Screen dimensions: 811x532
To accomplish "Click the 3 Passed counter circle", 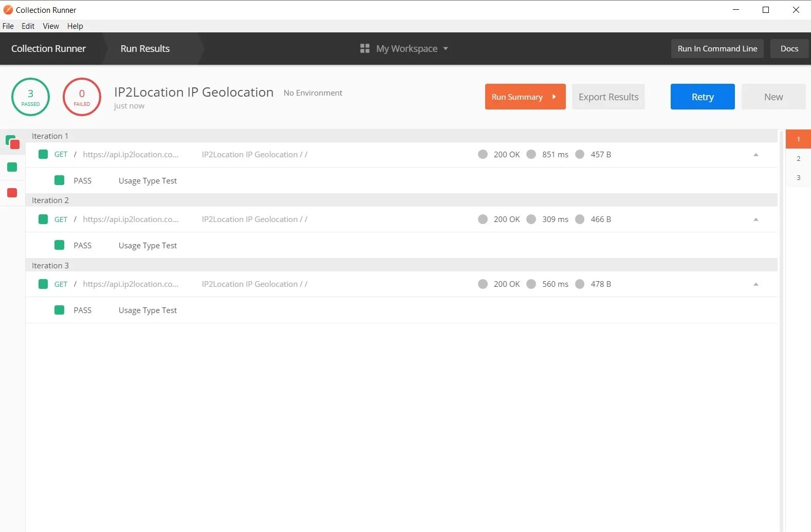I will click(30, 97).
